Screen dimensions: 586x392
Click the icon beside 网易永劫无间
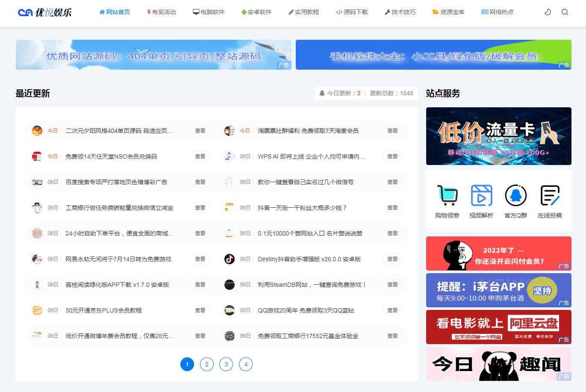pyautogui.click(x=37, y=259)
